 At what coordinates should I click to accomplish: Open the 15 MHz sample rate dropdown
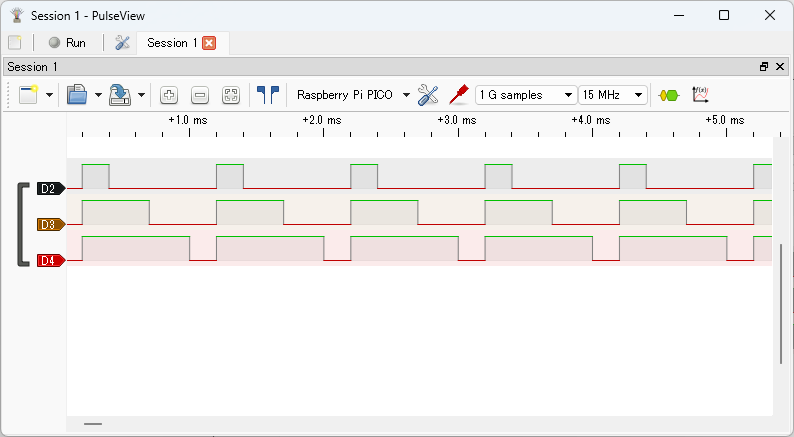click(x=613, y=95)
